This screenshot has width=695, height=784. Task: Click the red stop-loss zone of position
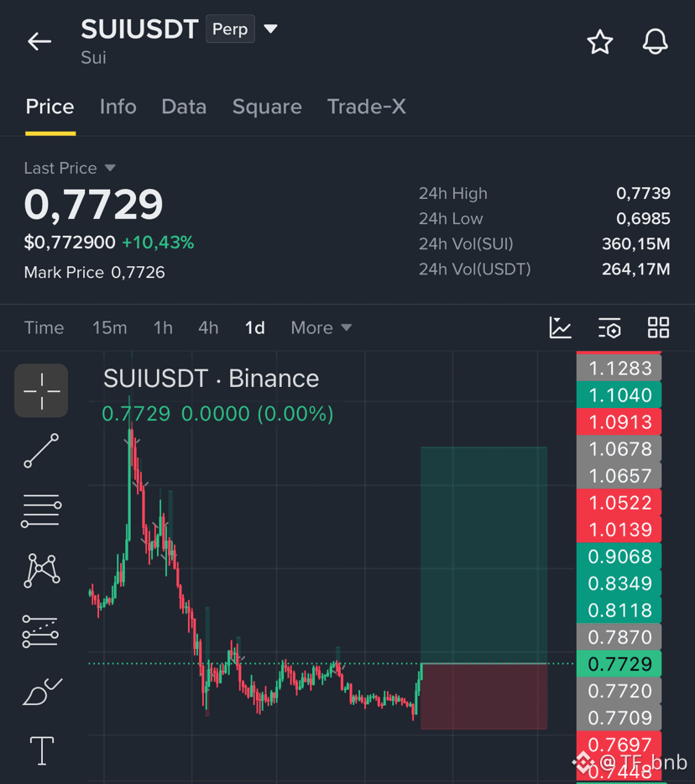(483, 696)
